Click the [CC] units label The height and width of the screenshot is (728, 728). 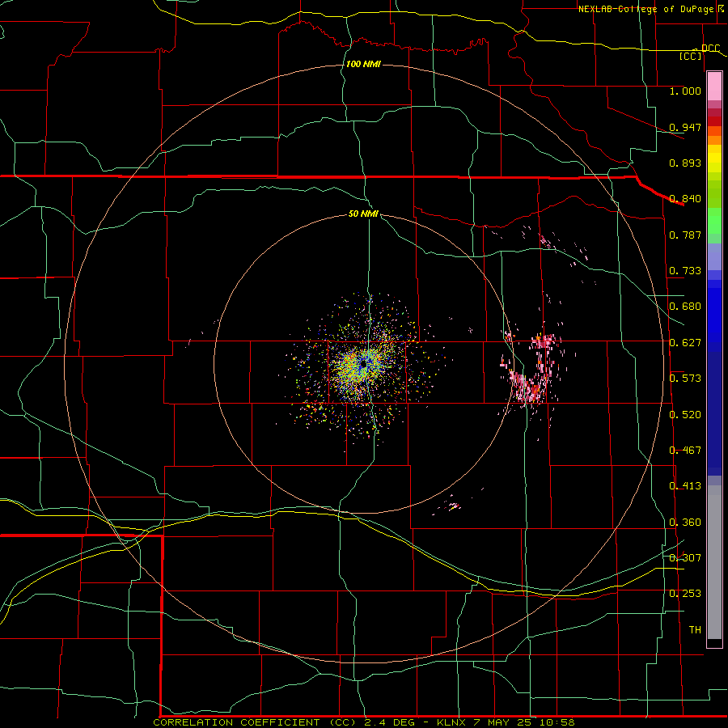click(691, 56)
